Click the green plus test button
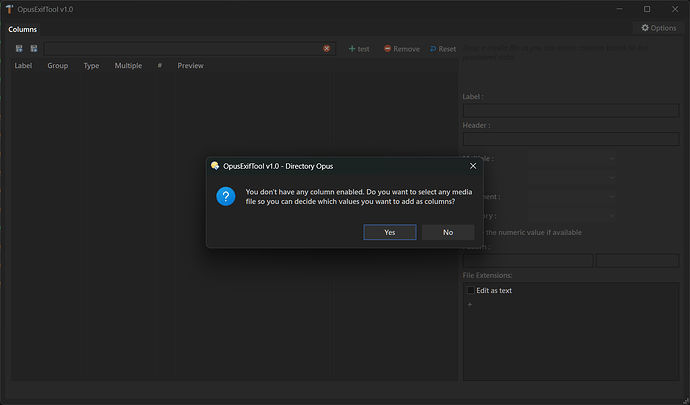This screenshot has width=690, height=405. [359, 48]
